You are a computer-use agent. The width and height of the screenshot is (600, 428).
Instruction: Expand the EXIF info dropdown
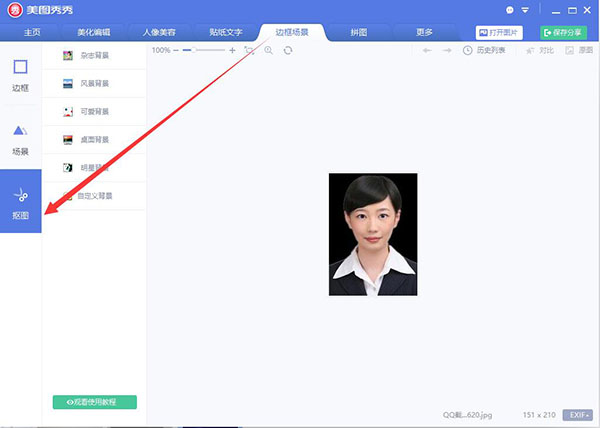[x=578, y=414]
